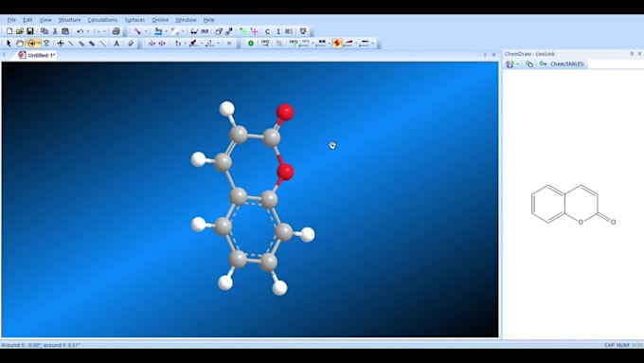Toggle perspective box view icon
This screenshot has width=644, height=363.
tap(219, 31)
